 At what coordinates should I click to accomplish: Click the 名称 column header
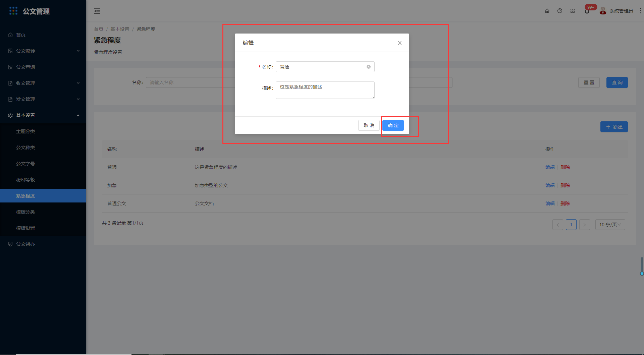click(x=112, y=149)
